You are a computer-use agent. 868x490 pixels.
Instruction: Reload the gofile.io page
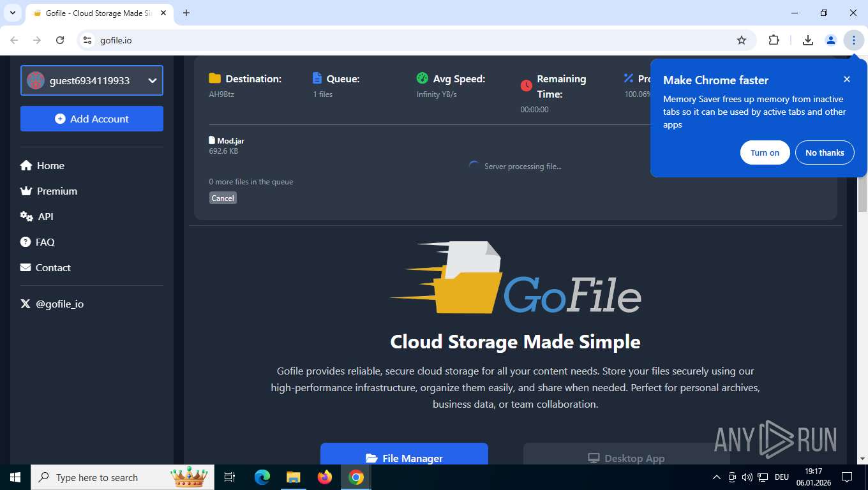60,40
